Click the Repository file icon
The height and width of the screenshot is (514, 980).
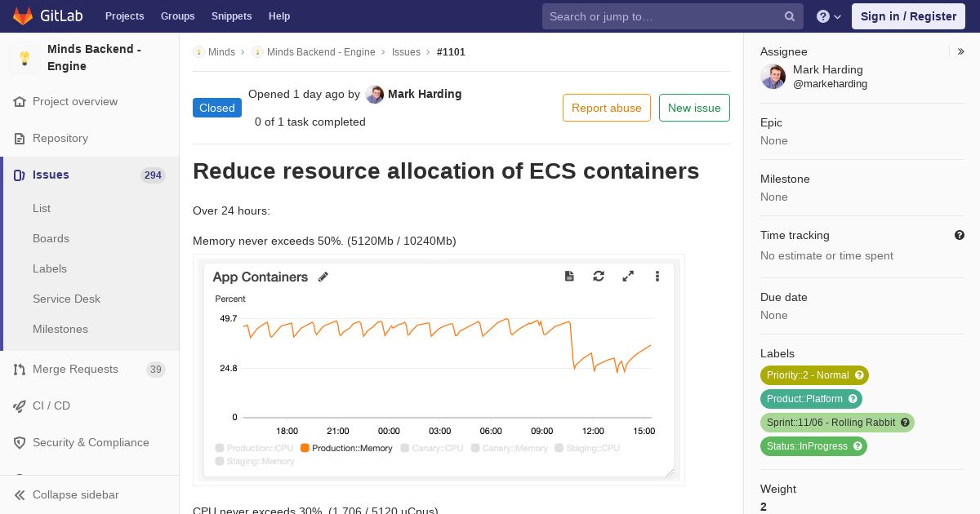coord(20,139)
